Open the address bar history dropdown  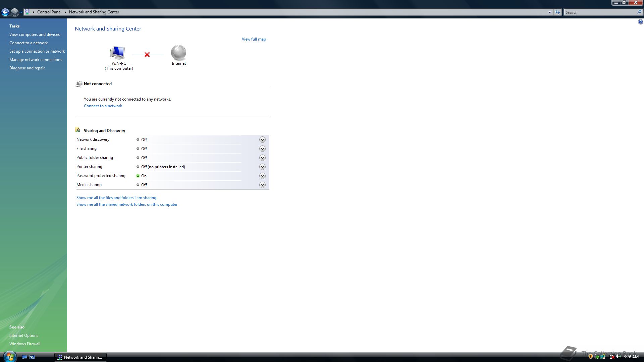tap(550, 12)
